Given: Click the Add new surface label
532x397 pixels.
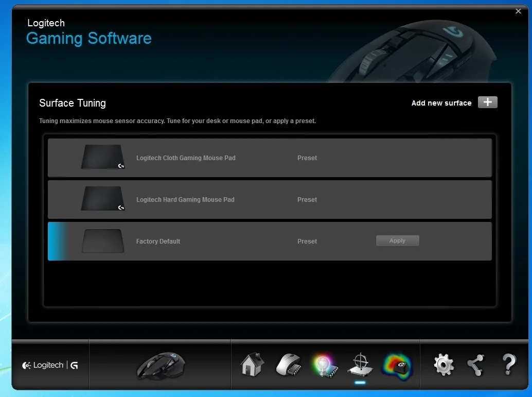Looking at the screenshot, I should [x=441, y=103].
